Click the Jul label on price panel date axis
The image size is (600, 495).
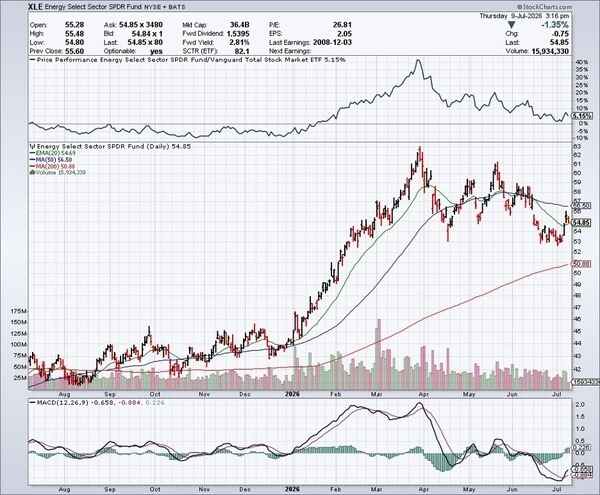pyautogui.click(x=557, y=394)
